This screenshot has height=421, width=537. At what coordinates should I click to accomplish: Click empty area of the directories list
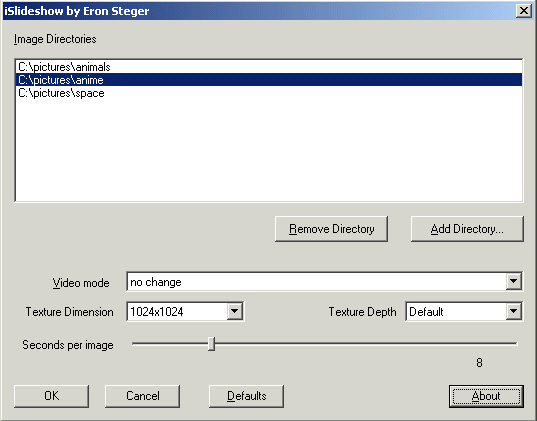269,151
